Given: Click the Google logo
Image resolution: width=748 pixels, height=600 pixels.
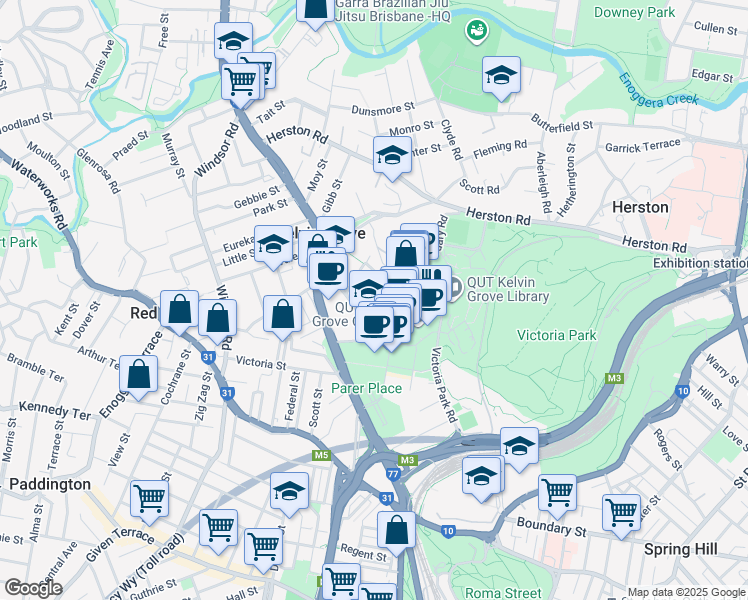Looking at the screenshot, I should tap(33, 588).
